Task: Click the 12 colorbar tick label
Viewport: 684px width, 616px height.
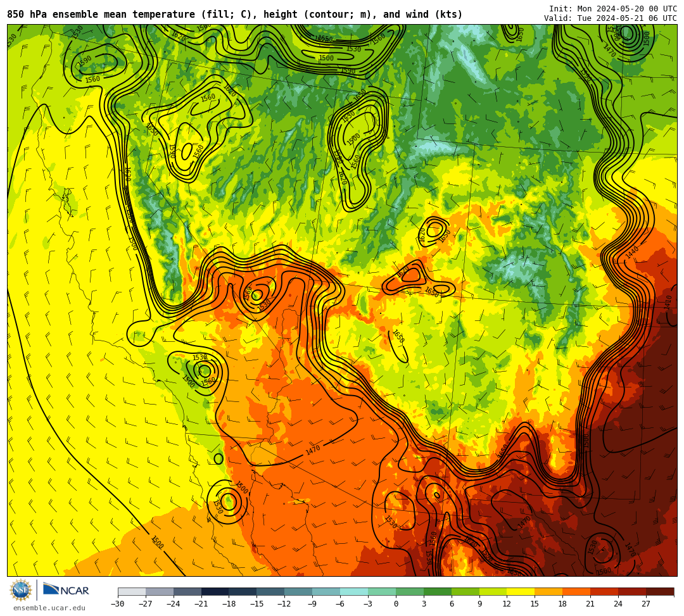Action: pyautogui.click(x=507, y=604)
